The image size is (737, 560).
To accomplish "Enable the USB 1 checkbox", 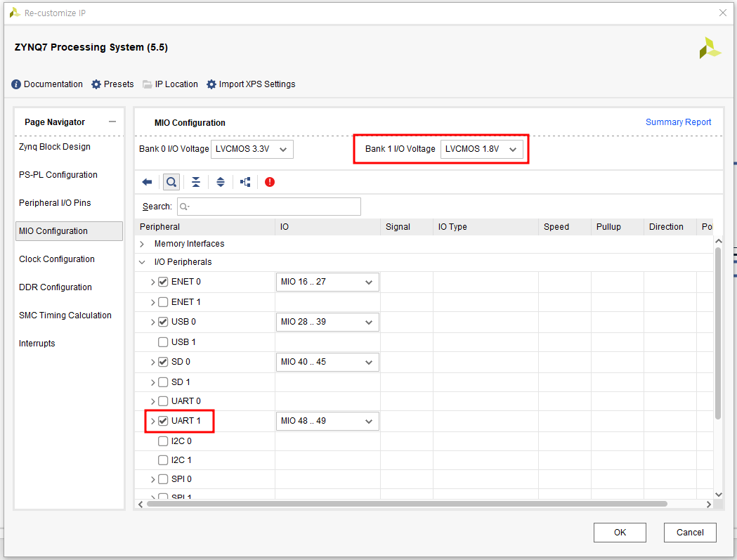I will (163, 341).
